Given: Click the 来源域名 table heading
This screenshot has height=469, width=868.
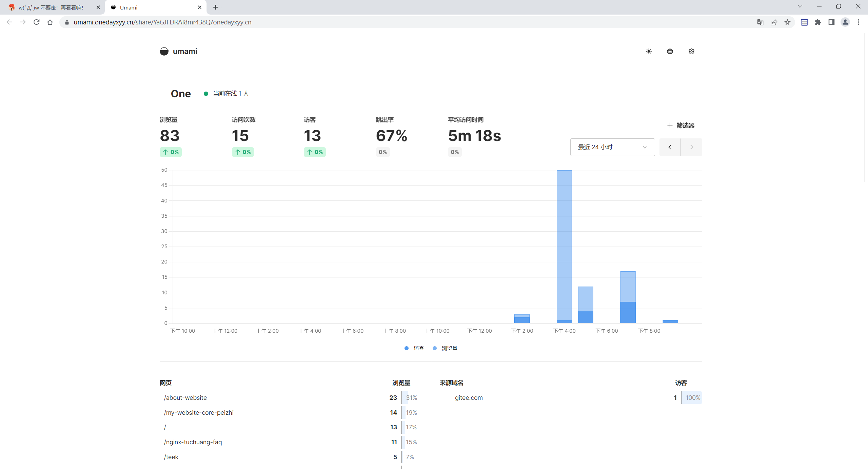Looking at the screenshot, I should pyautogui.click(x=451, y=383).
